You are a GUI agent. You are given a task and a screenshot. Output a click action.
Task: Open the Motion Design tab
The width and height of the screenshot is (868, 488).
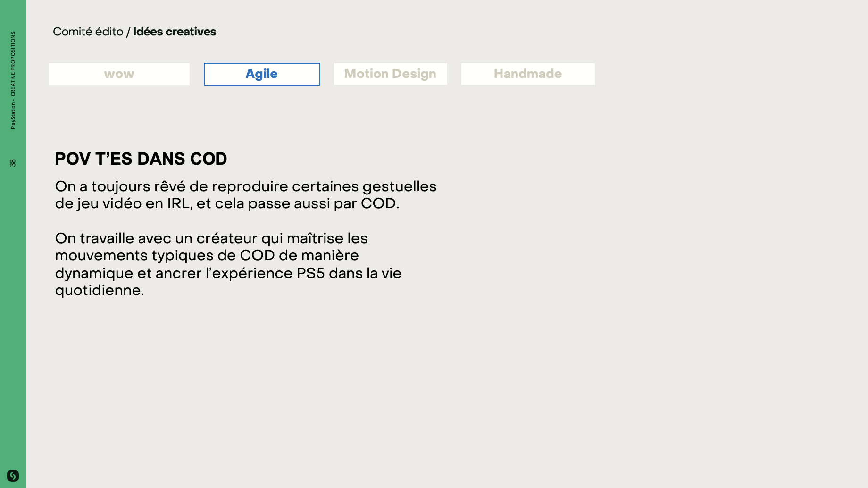(x=391, y=74)
